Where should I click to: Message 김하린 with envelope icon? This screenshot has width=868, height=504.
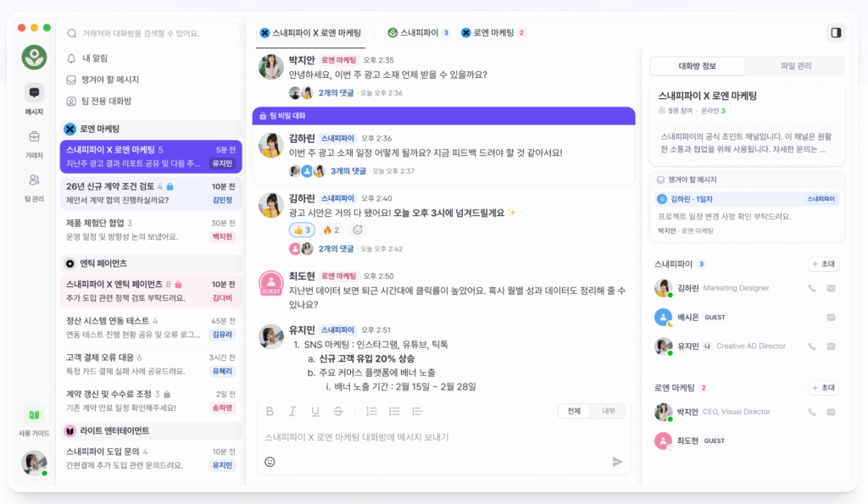tap(831, 288)
